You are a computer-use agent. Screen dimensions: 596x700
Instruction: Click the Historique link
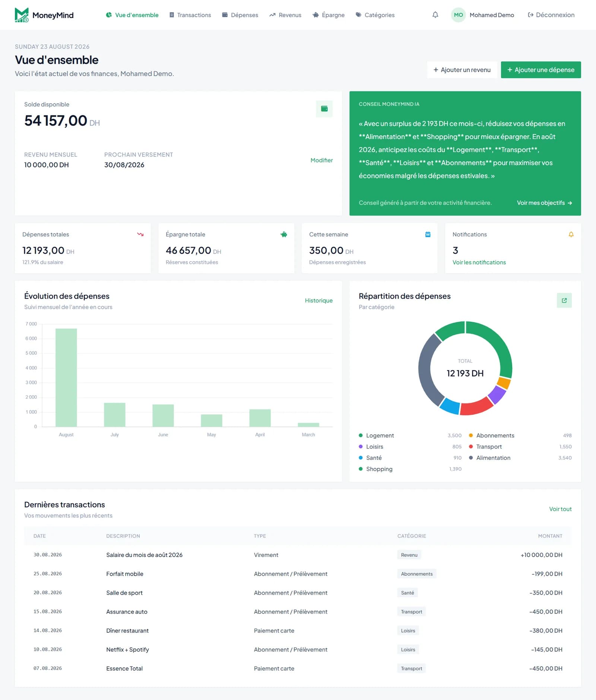(x=318, y=300)
